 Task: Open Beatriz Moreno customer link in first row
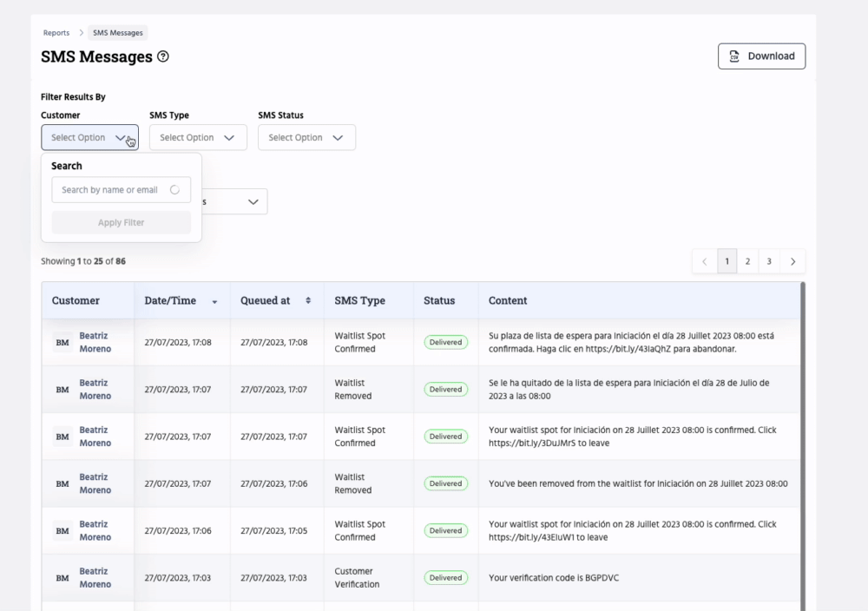95,342
